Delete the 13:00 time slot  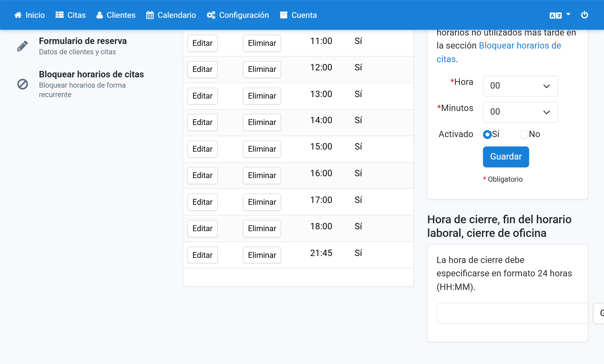point(262,96)
